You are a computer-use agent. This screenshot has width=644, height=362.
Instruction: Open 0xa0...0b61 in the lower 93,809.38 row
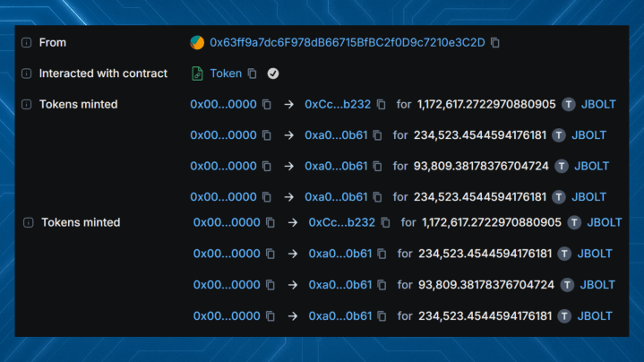[340, 285]
